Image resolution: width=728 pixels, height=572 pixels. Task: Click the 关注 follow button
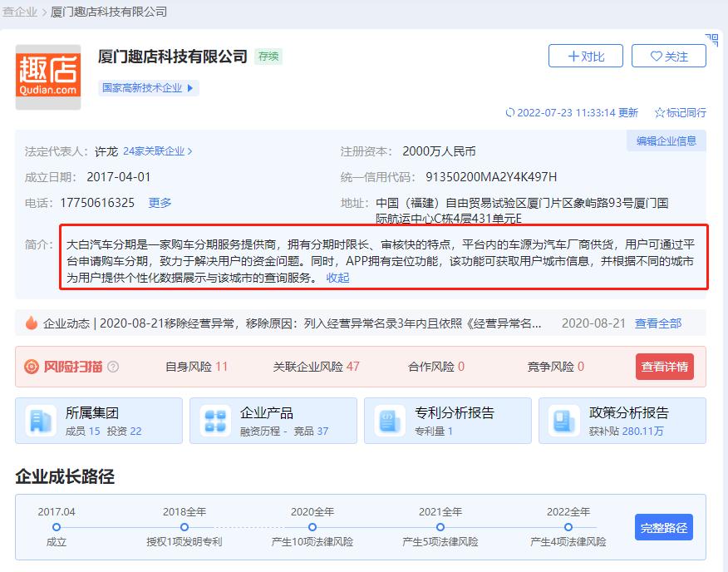tap(669, 56)
